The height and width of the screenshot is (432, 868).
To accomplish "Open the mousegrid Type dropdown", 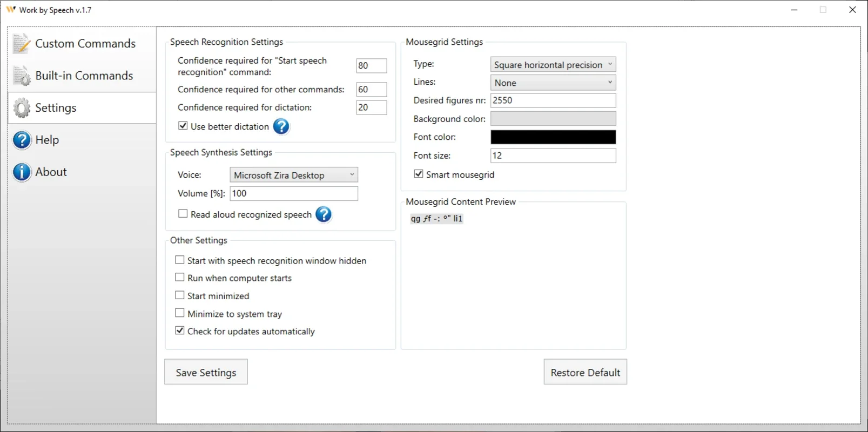I will pos(553,65).
